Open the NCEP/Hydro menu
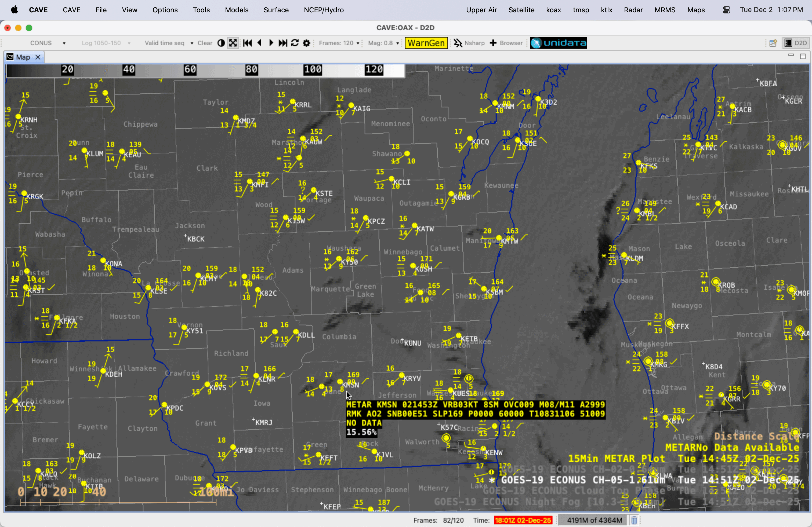This screenshot has height=527, width=812. coord(324,10)
